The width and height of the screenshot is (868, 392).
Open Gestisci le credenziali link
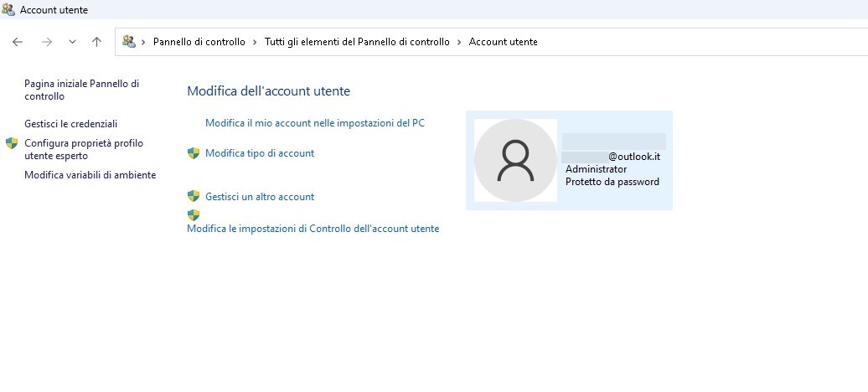point(70,124)
